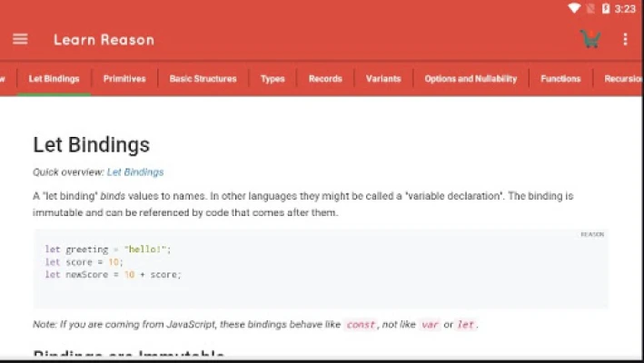The width and height of the screenshot is (644, 363).
Task: Click the Learn Reason app title
Action: coord(104,39)
